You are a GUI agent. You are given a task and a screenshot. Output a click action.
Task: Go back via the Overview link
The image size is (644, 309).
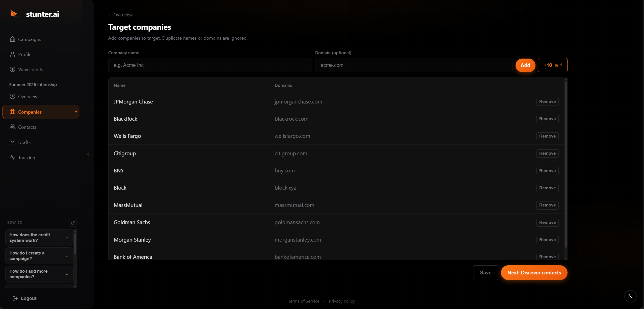tap(120, 15)
